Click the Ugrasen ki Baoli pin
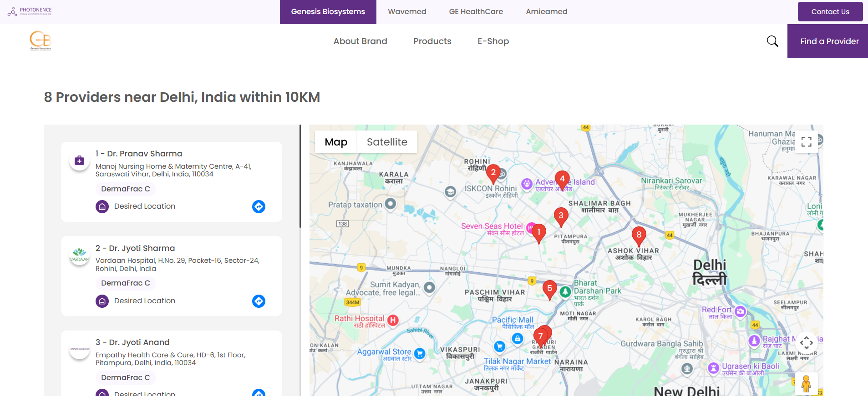 714,368
